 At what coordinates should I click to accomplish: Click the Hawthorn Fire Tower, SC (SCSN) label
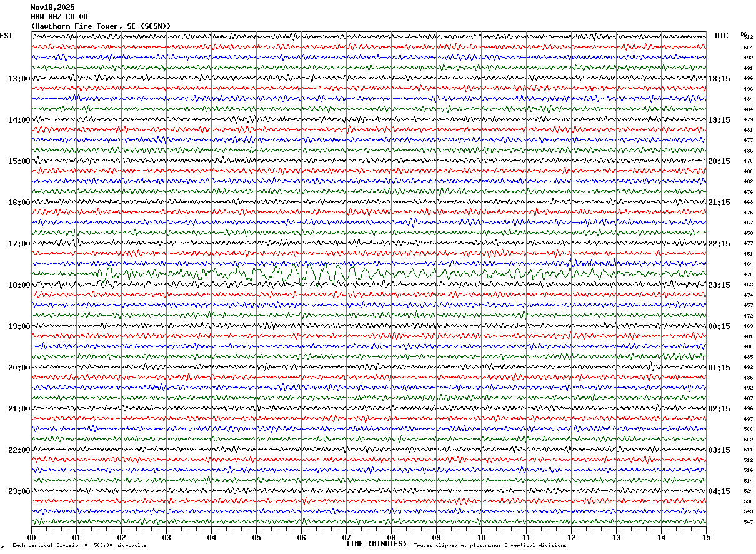click(x=101, y=26)
